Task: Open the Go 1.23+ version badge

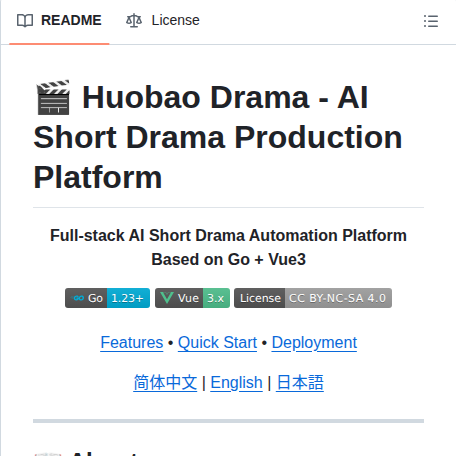Action: click(x=107, y=298)
